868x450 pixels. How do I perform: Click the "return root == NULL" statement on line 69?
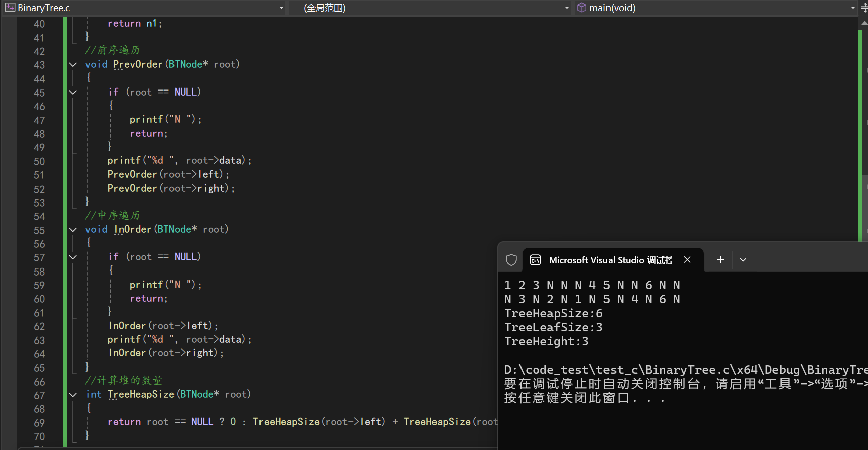(x=160, y=422)
